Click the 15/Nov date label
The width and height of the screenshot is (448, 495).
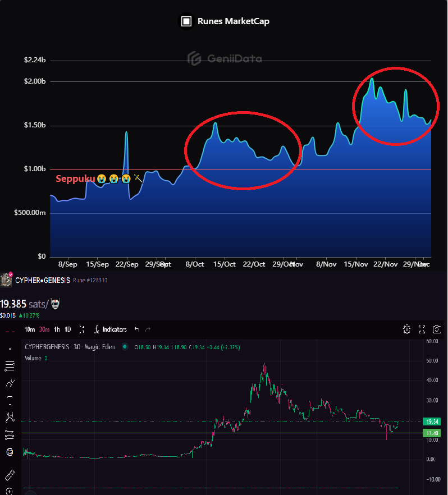(x=356, y=264)
